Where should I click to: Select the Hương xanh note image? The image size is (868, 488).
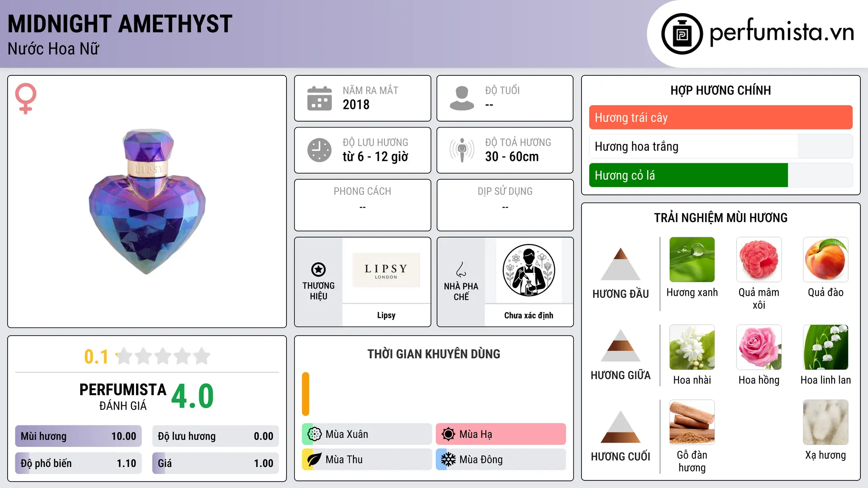[x=692, y=260]
